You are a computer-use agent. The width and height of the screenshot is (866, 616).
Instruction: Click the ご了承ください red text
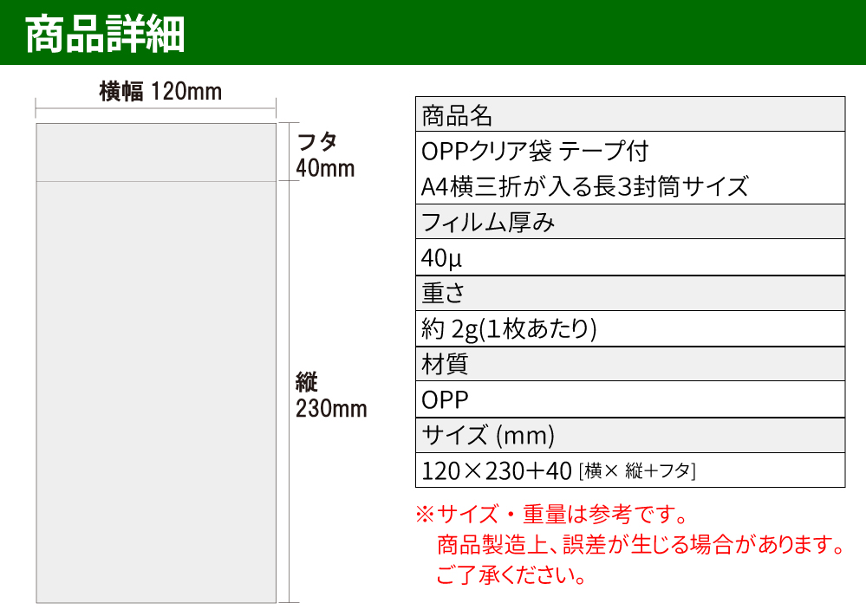click(x=510, y=574)
